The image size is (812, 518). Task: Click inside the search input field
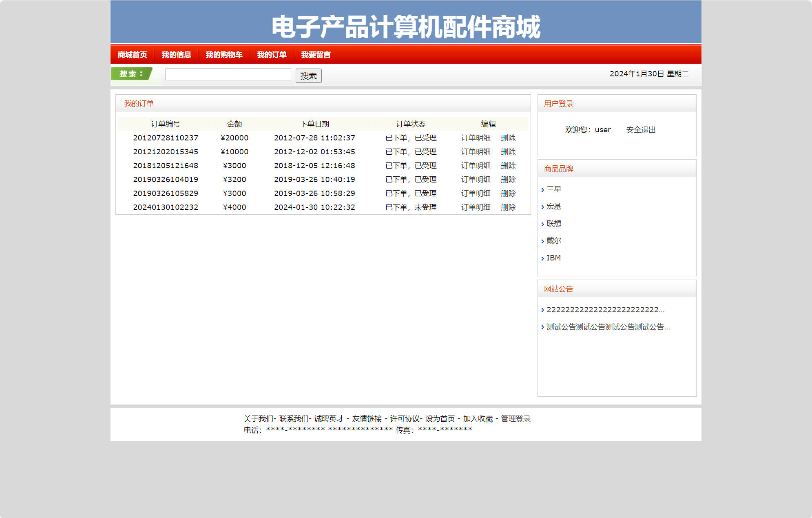(228, 74)
